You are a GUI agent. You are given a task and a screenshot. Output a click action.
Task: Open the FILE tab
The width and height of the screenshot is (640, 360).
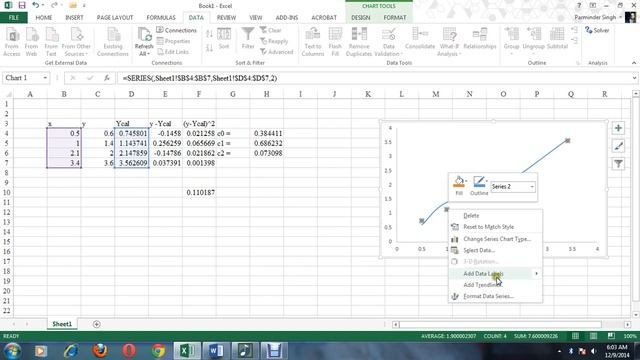[13, 18]
